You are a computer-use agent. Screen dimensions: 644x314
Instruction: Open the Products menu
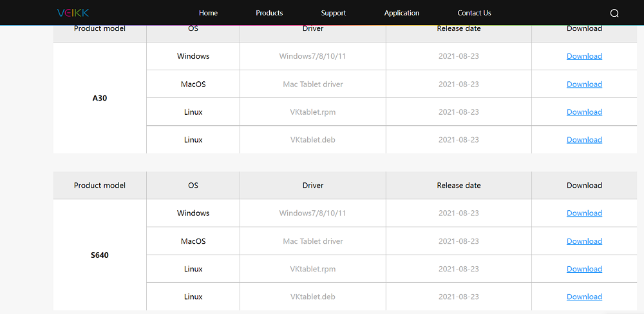point(269,13)
